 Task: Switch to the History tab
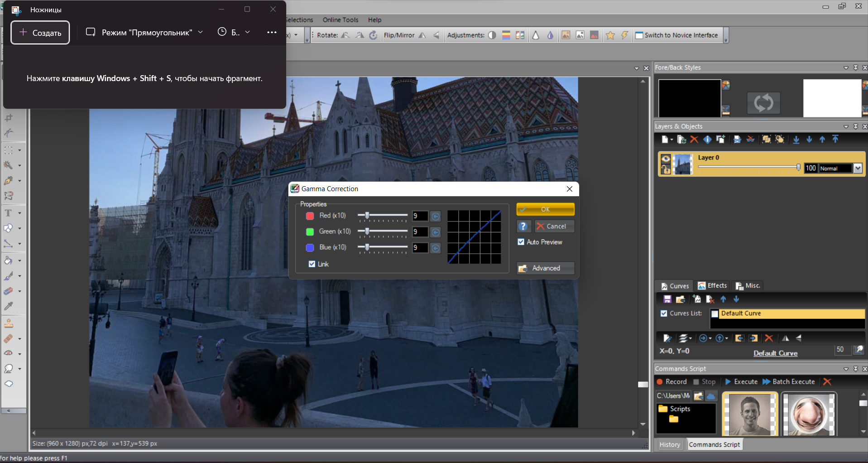[x=670, y=444]
